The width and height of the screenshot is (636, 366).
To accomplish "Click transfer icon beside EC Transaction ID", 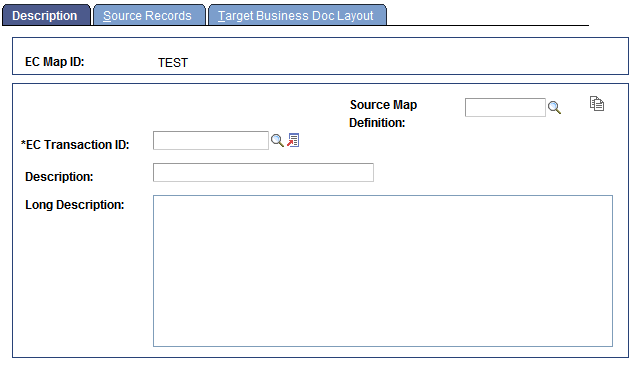I will tap(293, 140).
